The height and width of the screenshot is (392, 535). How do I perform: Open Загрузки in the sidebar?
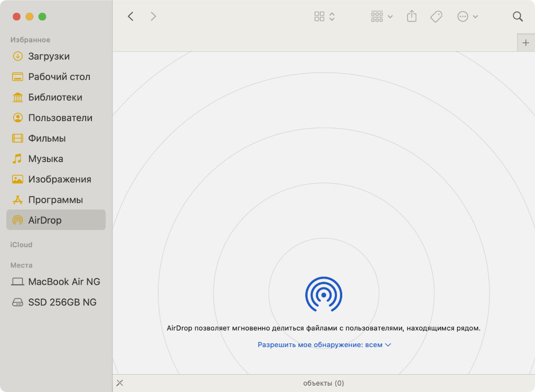(49, 56)
